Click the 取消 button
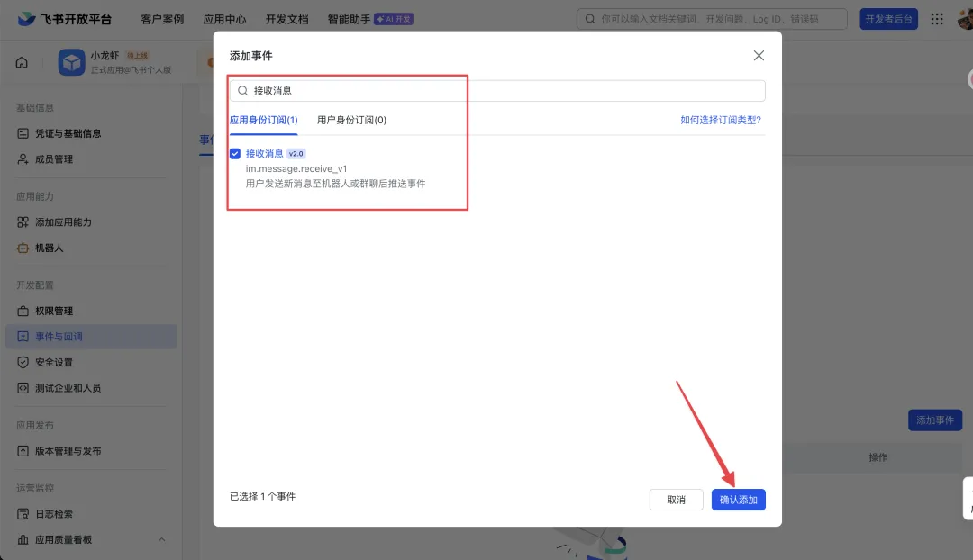 coord(677,500)
